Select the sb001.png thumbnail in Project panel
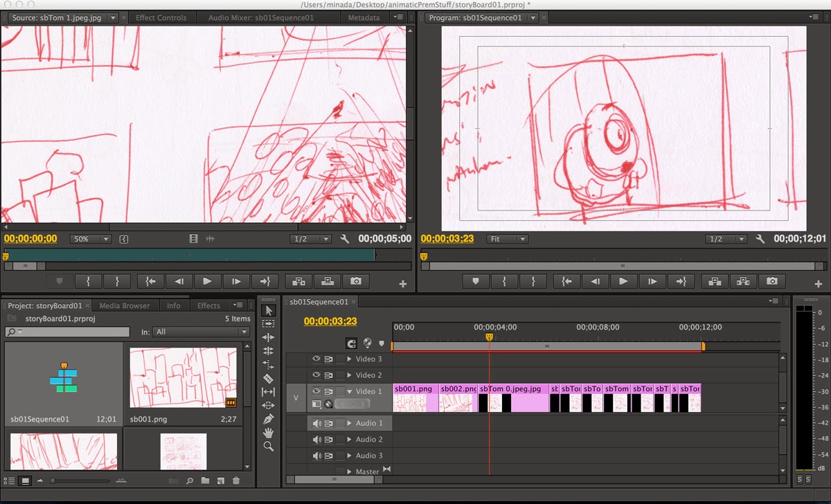This screenshot has width=831, height=504. pyautogui.click(x=182, y=377)
